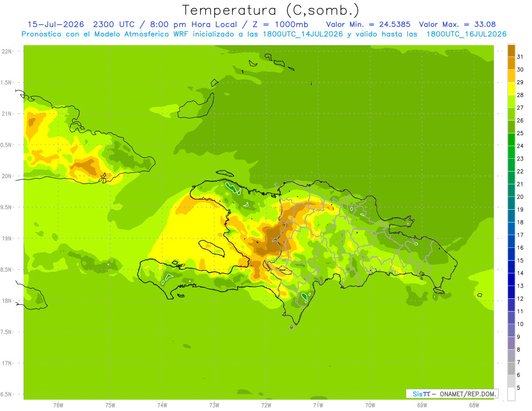Pick the legend swatch between 29 and 30
Viewport: 532px width, 411px height.
[511, 76]
